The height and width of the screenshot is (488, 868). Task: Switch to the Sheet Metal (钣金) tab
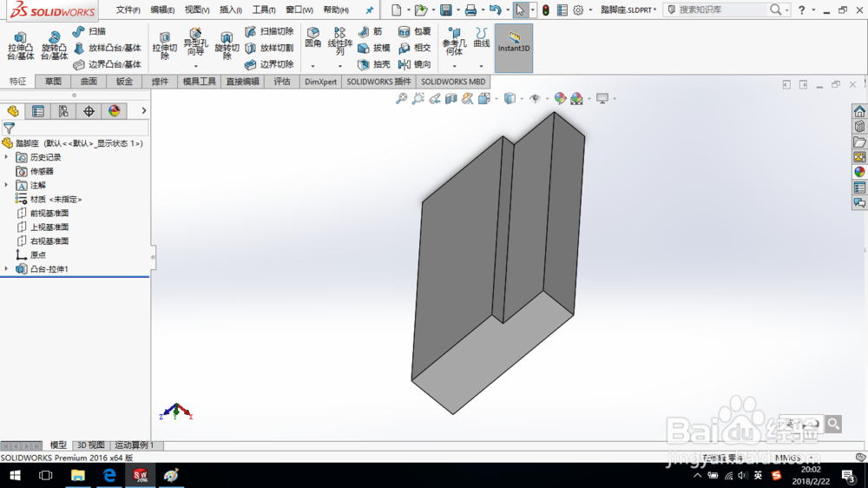tap(124, 82)
